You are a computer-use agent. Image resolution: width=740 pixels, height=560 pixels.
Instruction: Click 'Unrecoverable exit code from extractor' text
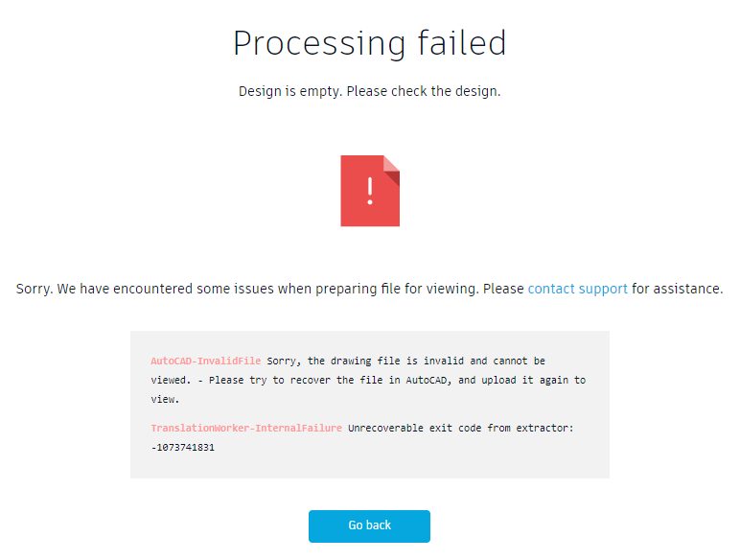pyautogui.click(x=460, y=429)
